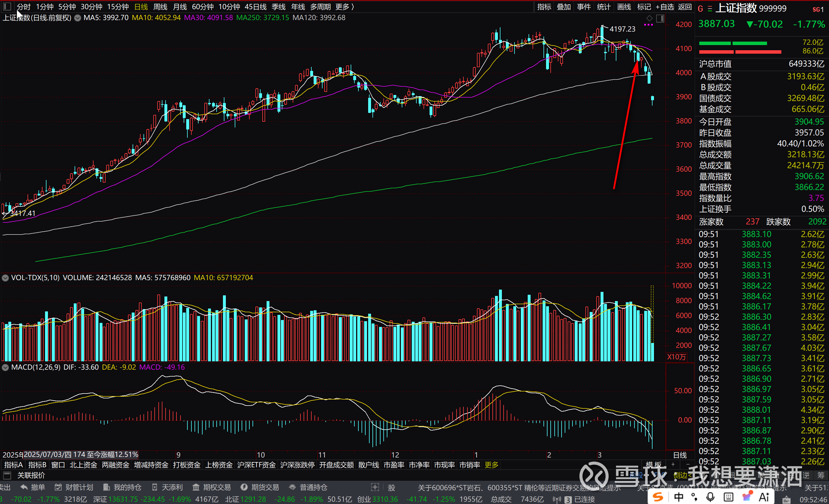Screen dimensions: 829x504
Task: Toggle the side panel icon at chart top-right
Action: pyautogui.click(x=660, y=18)
